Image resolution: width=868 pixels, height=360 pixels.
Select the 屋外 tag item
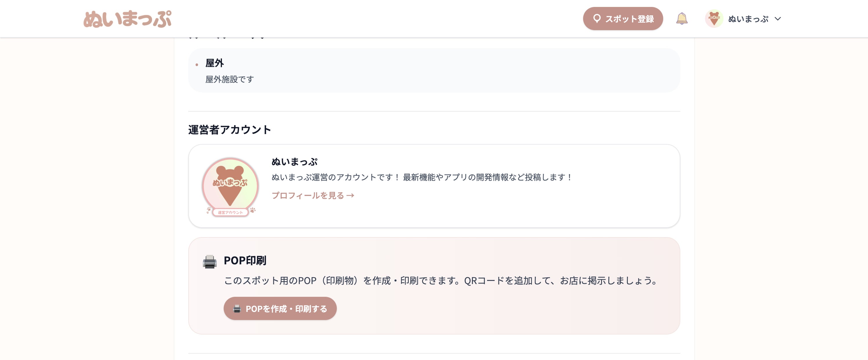pos(215,63)
